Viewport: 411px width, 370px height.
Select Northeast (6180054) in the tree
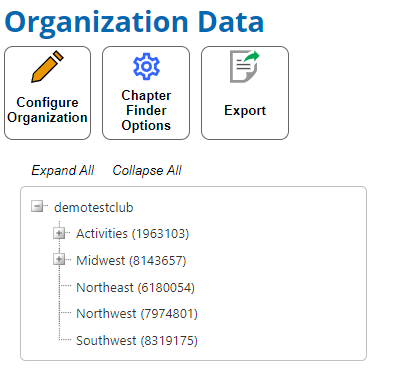tap(135, 287)
